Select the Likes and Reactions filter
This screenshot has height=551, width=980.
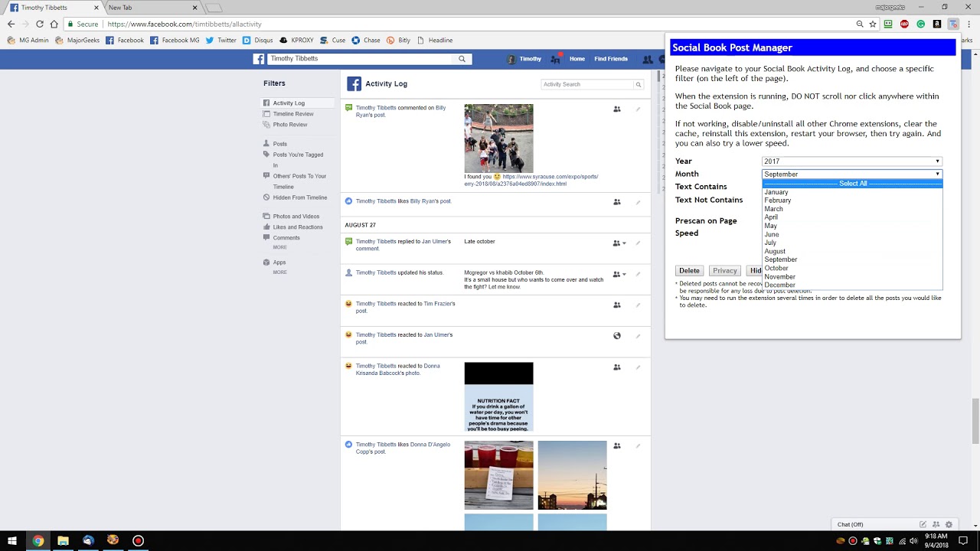click(298, 227)
